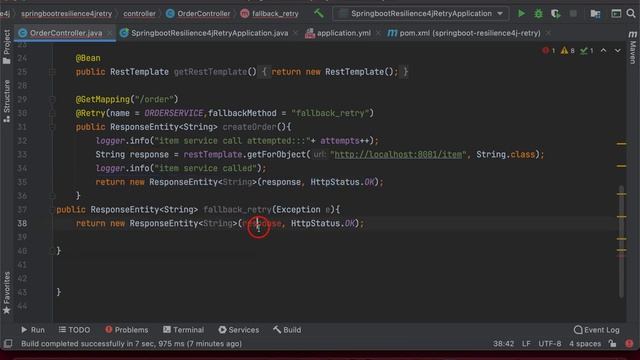Click the red error notification status icon
This screenshot has width=640, height=360.
coord(629,343)
